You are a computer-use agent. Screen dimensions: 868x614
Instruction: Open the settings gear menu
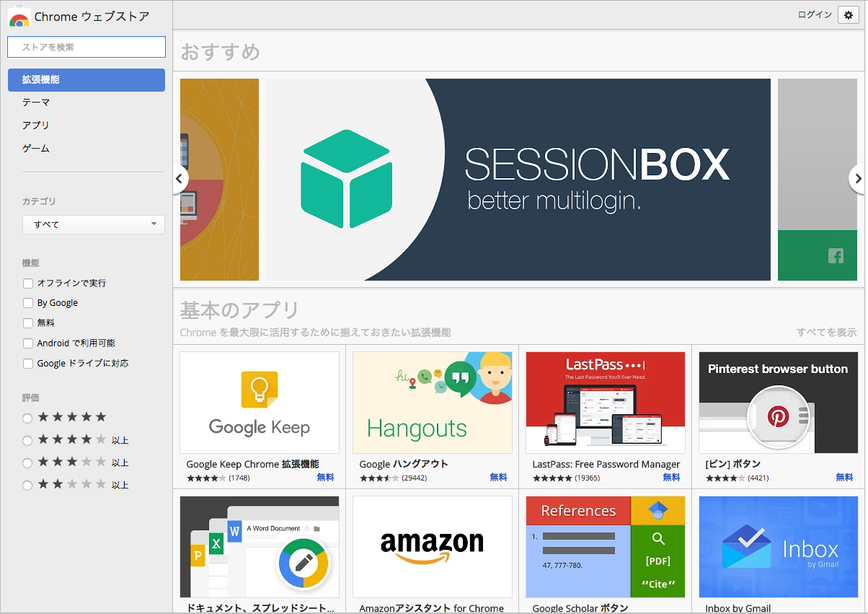tap(849, 15)
